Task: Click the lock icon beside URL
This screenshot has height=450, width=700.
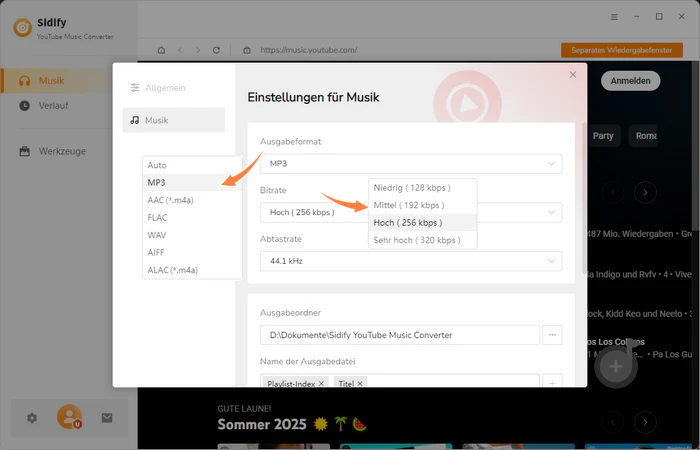Action: [x=246, y=50]
